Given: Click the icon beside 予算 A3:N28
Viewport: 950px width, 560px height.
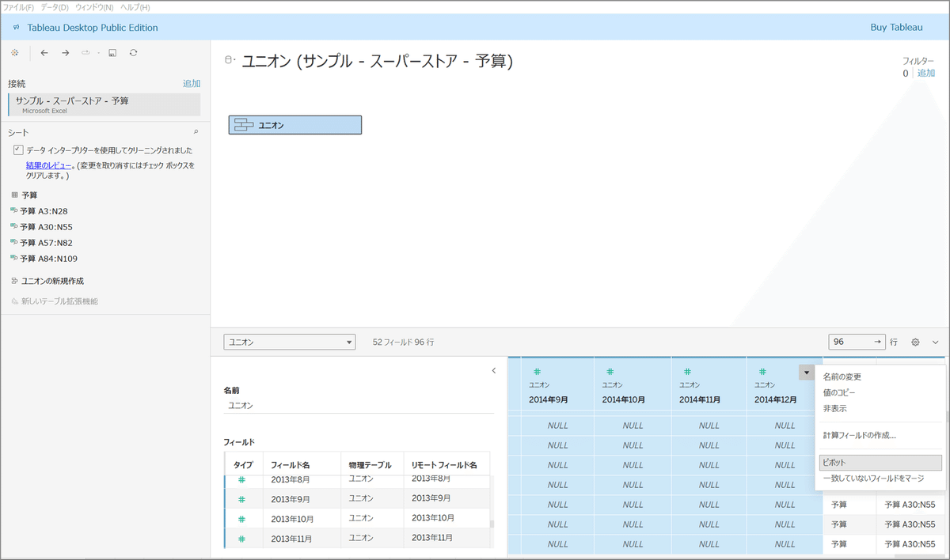Looking at the screenshot, I should [x=14, y=210].
